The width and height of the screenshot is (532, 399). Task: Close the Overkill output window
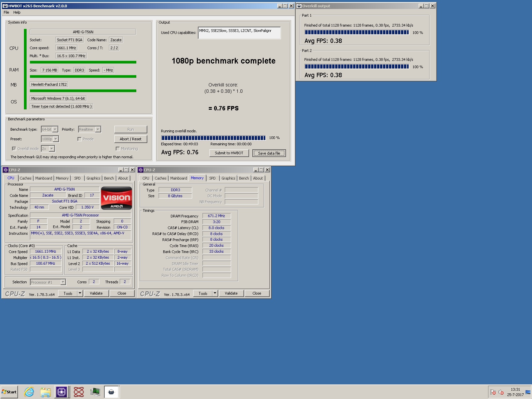click(433, 6)
